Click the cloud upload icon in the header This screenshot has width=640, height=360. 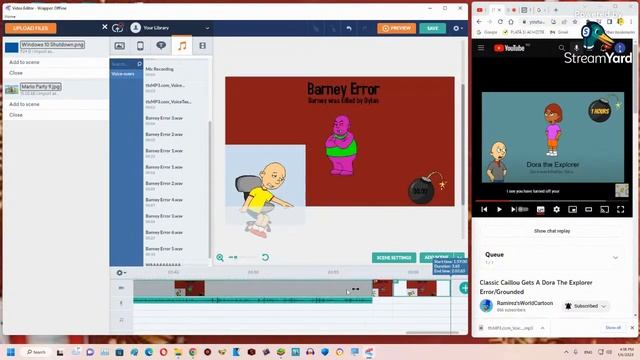[x=118, y=28]
